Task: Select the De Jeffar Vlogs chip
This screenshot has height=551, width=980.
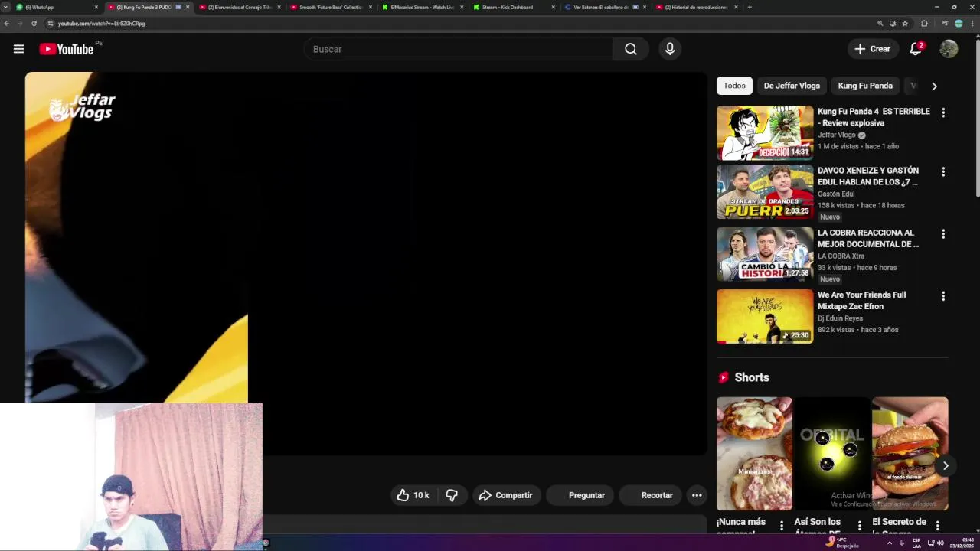Action: pos(792,86)
